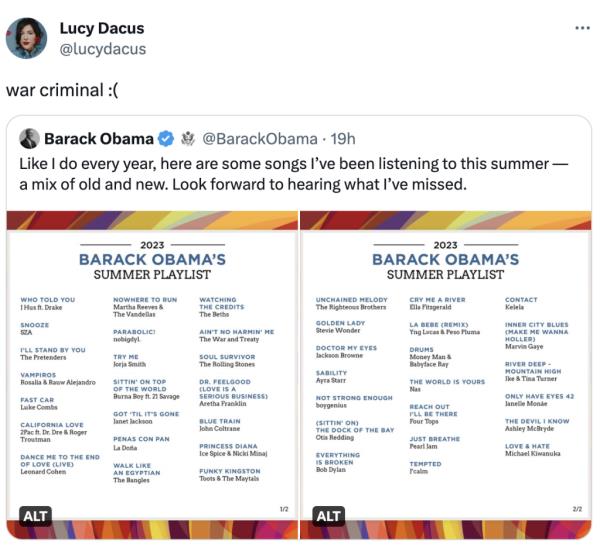The height and width of the screenshot is (551, 600).
Task: Open ALT description on the left image
Action: click(36, 516)
